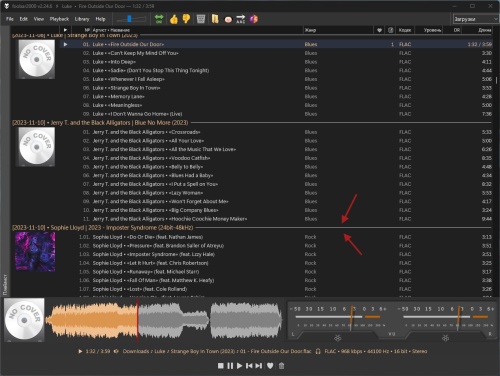
Task: Click the headphones icon in status line
Action: click(318, 351)
